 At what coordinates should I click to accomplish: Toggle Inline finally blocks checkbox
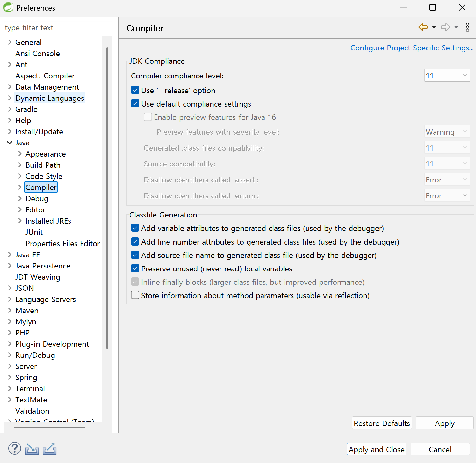pyautogui.click(x=135, y=282)
